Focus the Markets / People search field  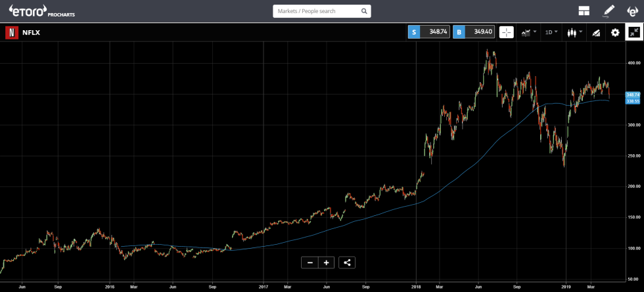click(x=315, y=11)
